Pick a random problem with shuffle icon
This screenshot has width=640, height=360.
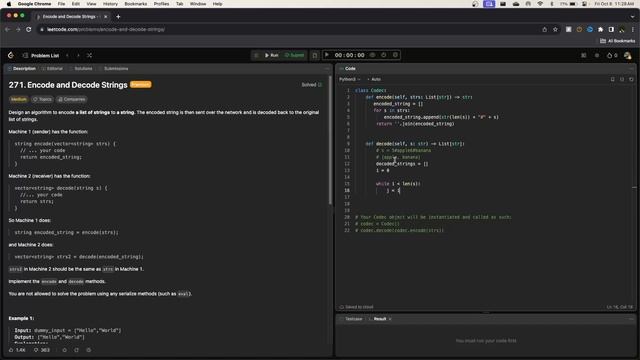point(89,56)
